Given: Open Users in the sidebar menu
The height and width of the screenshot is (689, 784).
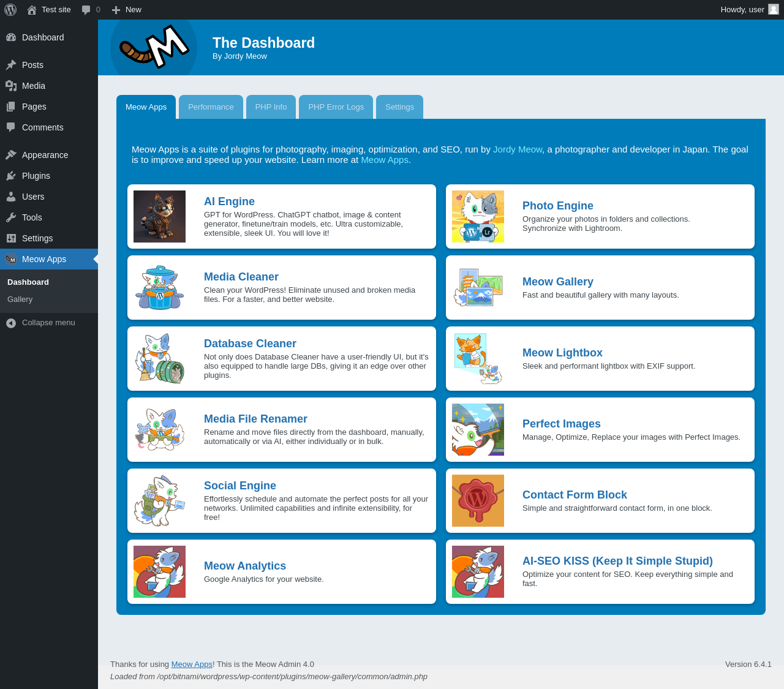Looking at the screenshot, I should [x=49, y=197].
